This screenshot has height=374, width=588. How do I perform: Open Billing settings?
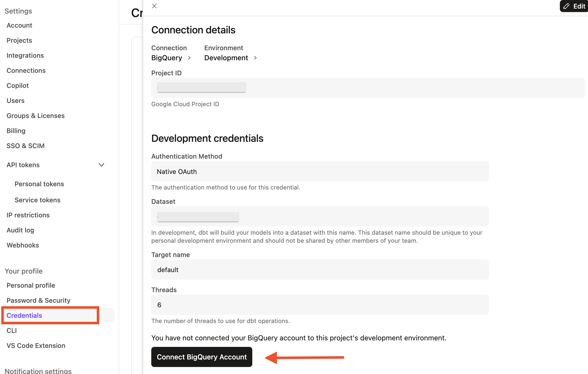point(16,131)
